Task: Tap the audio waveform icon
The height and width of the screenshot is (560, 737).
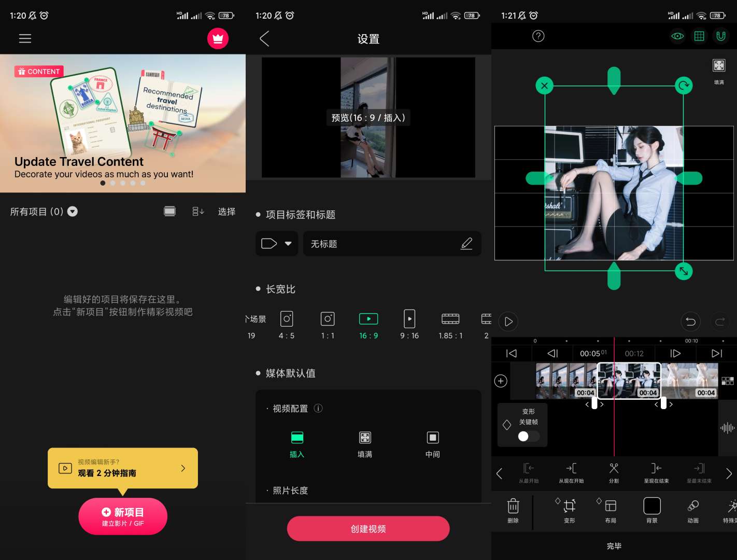Action: pos(727,428)
